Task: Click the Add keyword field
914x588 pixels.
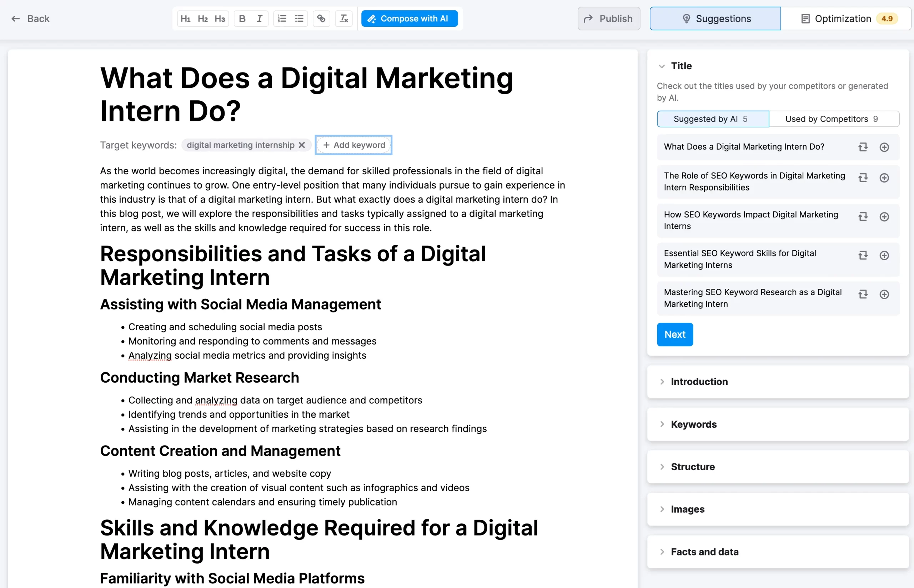Action: click(x=353, y=145)
